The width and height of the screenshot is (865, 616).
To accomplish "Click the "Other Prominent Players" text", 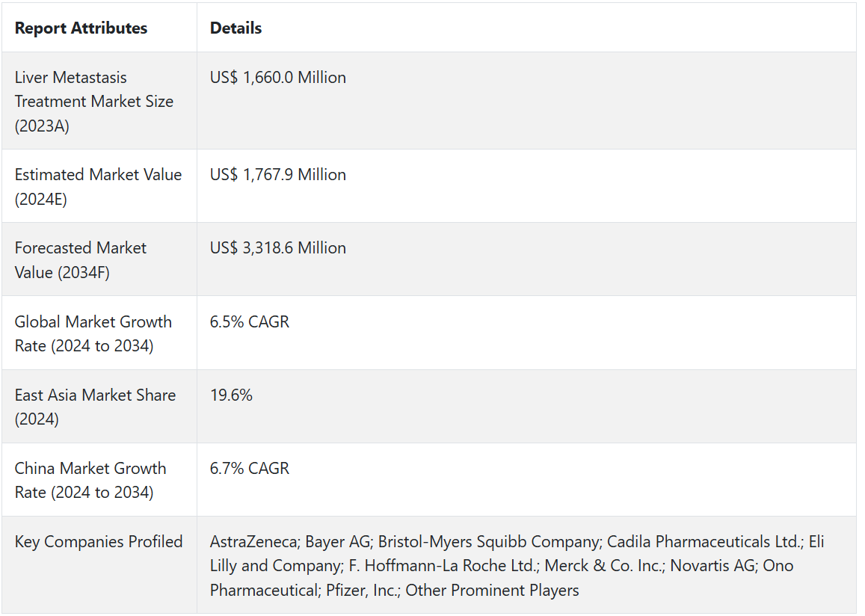I will click(x=492, y=591).
